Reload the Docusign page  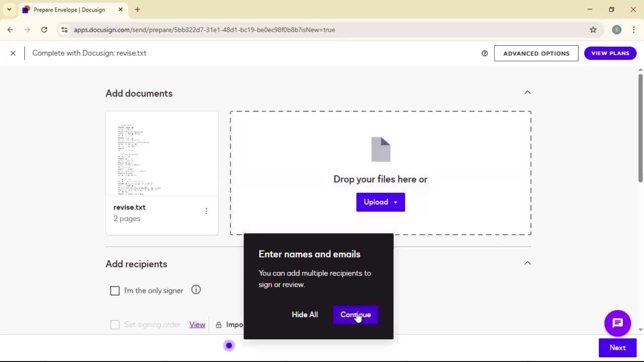44,30
